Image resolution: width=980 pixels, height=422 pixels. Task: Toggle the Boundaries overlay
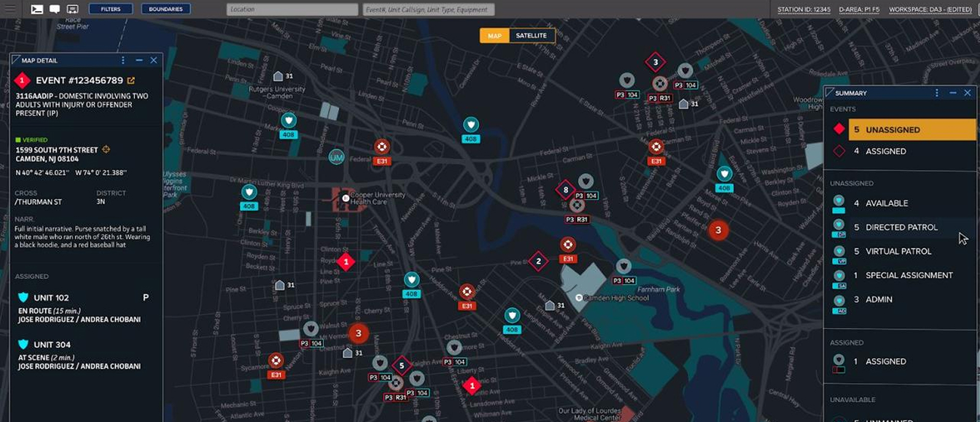(x=166, y=9)
